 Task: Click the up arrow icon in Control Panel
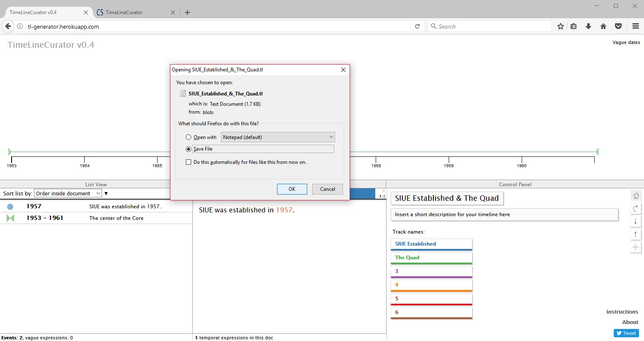coord(636,234)
